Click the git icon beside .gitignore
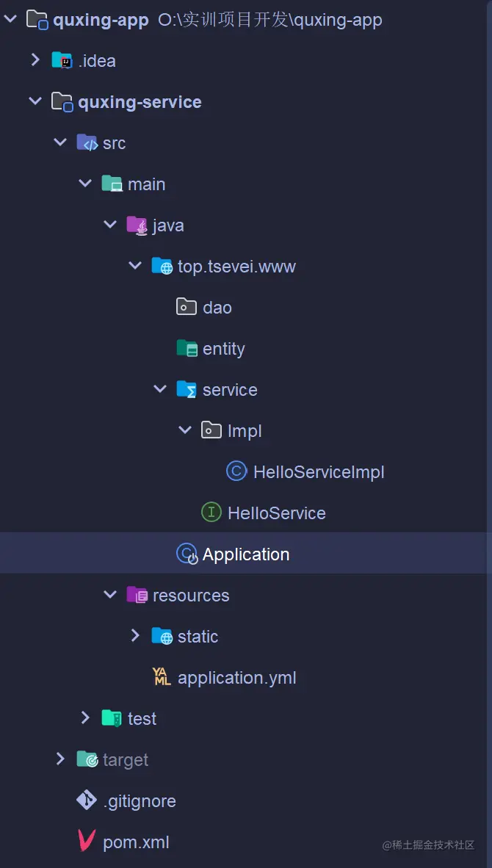The image size is (492, 868). click(x=87, y=800)
